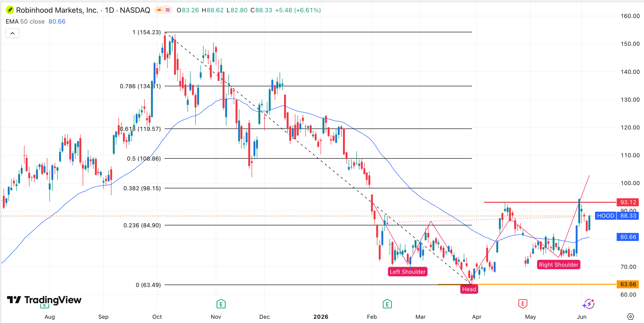
Task: Click the 160.00 price axis label
Action: [x=630, y=16]
